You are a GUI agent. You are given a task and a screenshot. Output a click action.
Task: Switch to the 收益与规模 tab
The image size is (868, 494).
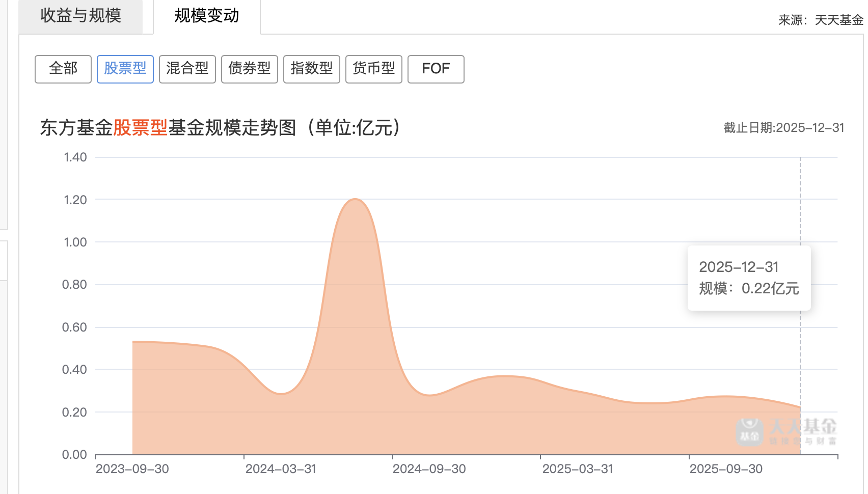pos(80,16)
